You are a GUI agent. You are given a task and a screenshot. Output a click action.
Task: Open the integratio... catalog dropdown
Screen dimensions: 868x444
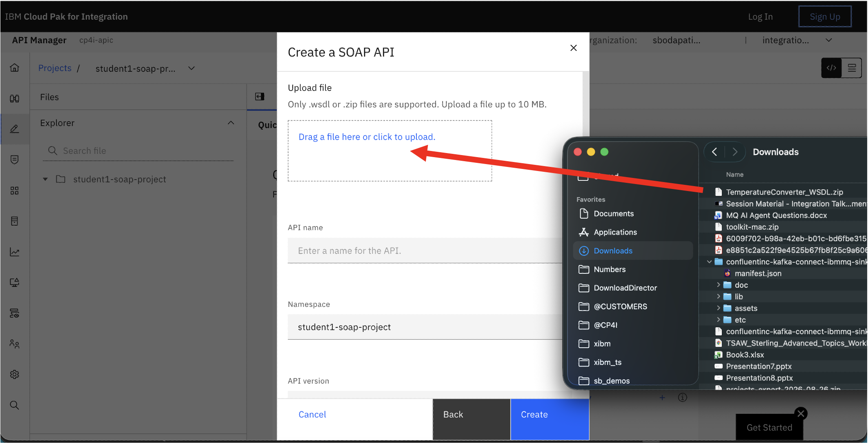797,40
